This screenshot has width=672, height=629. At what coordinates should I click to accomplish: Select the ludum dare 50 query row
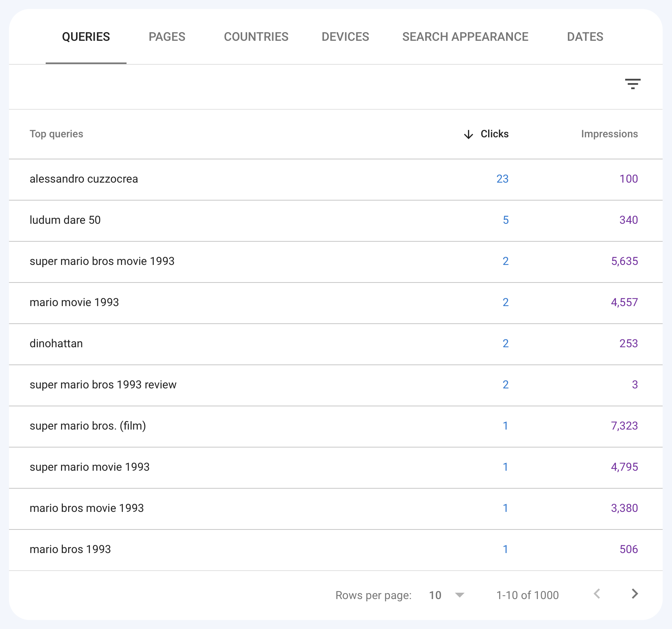point(65,220)
